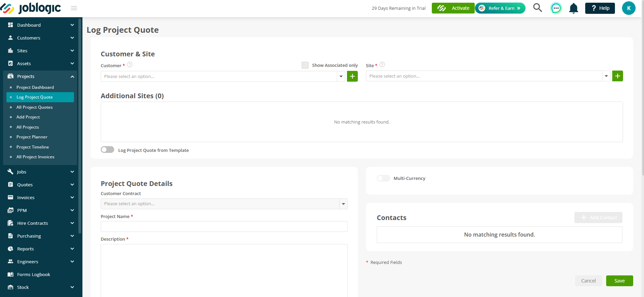
Task: Open All Project Quotes menu item
Action: 34,107
